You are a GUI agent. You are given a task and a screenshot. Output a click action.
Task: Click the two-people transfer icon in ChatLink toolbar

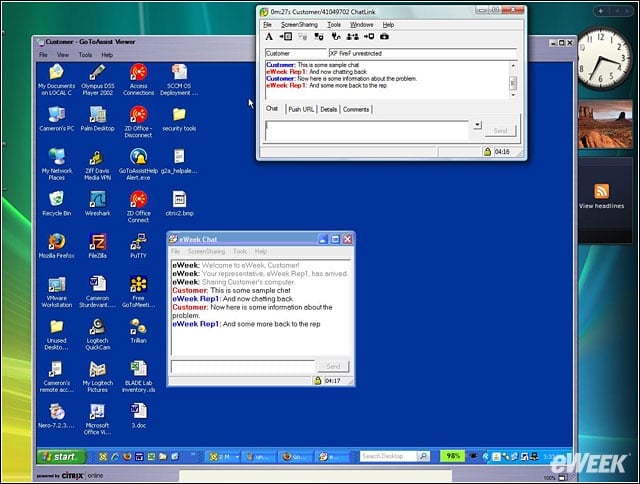pos(352,37)
